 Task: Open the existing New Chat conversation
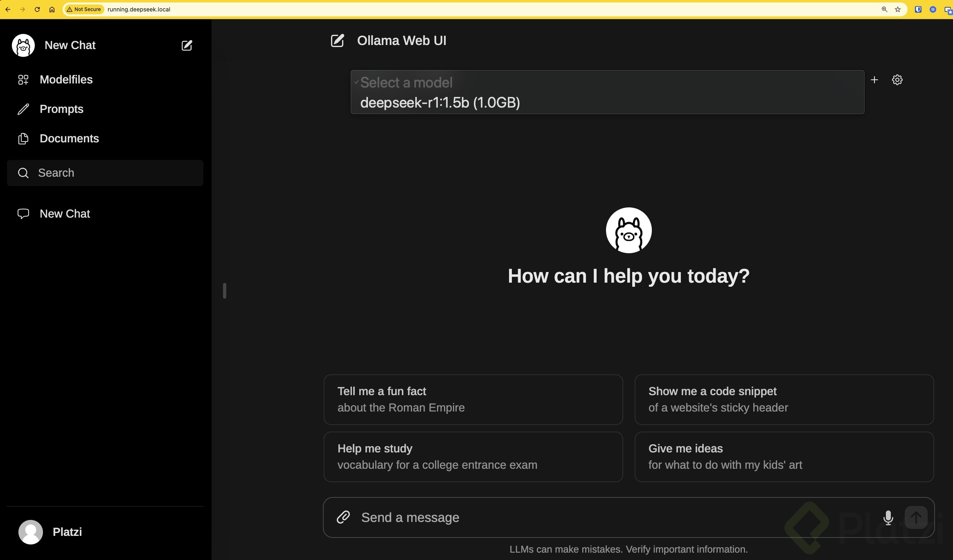click(x=105, y=214)
